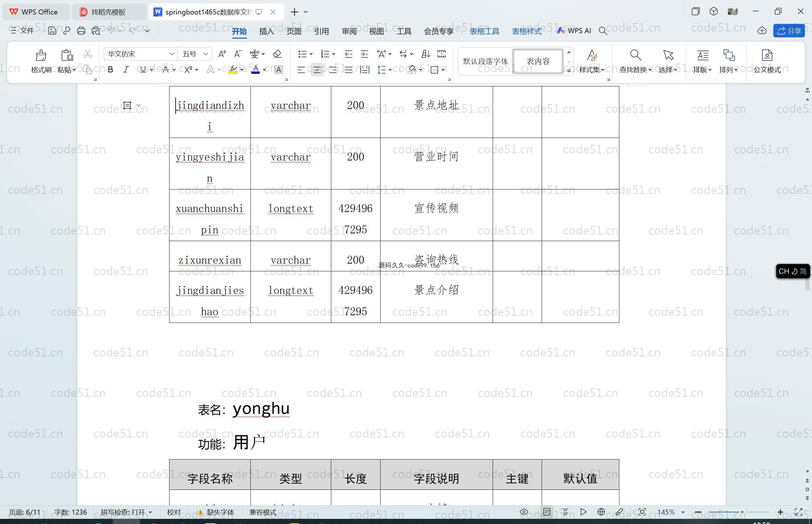The height and width of the screenshot is (524, 812).
Task: Open Print Preview icon
Action: point(96,31)
